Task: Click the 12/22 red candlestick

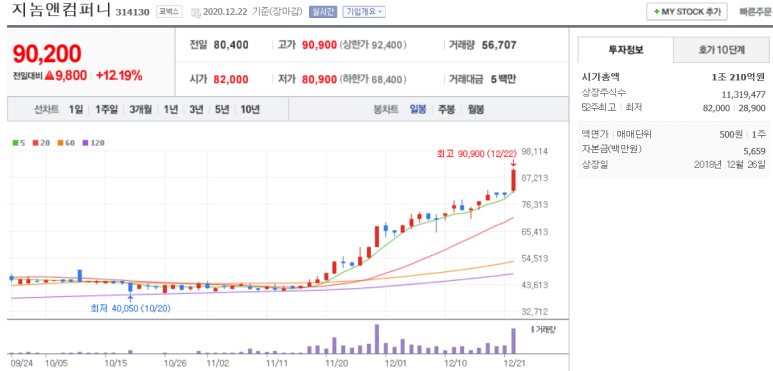Action: 513,180
